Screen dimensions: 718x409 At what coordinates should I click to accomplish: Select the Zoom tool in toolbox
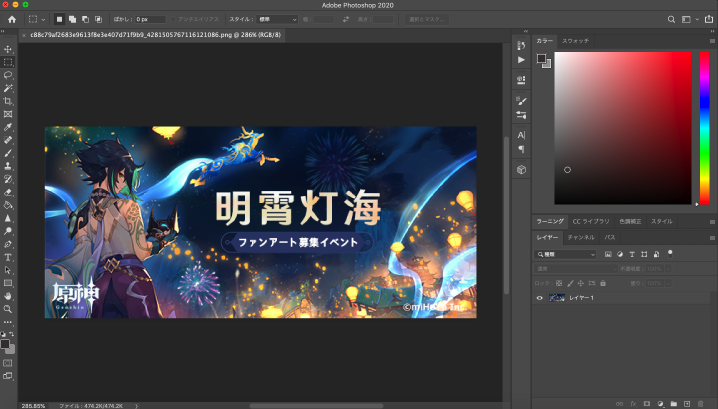(x=8, y=309)
